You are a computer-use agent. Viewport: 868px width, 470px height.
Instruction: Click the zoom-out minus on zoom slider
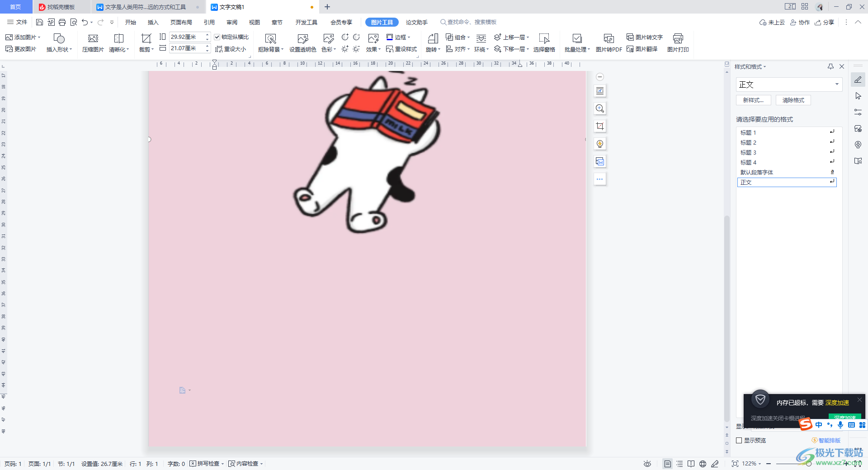point(769,464)
